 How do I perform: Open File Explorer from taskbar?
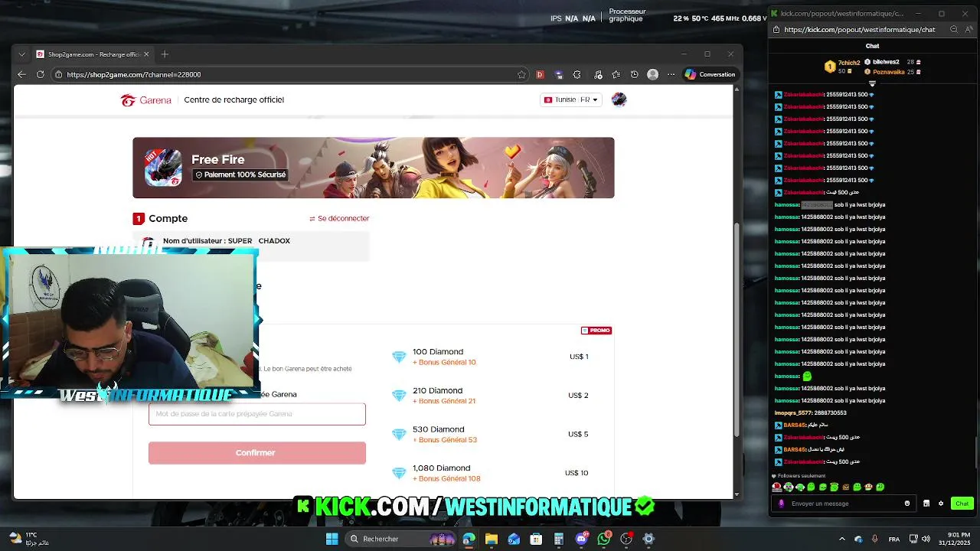tap(491, 539)
